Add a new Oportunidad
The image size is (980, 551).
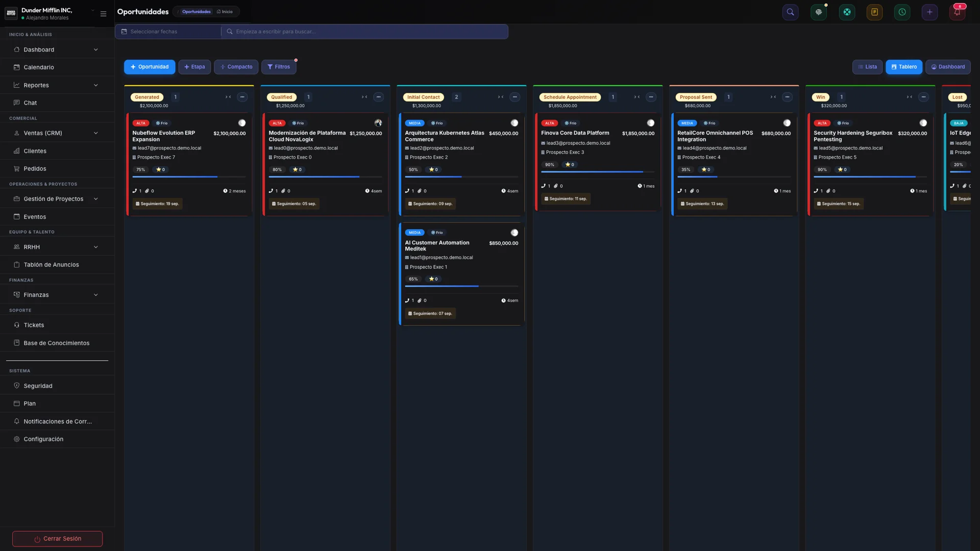tap(150, 67)
